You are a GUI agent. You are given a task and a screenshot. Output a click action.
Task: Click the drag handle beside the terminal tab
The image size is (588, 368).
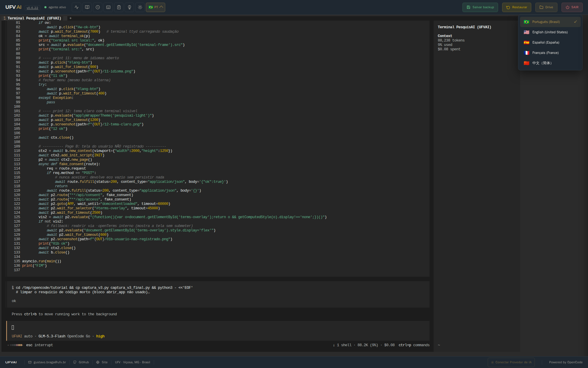click(x=4, y=18)
